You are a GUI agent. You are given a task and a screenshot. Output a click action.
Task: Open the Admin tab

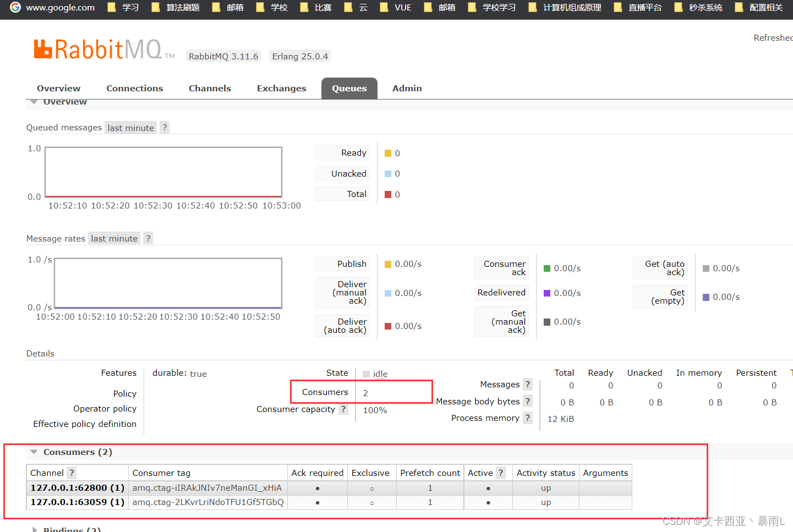click(x=407, y=89)
